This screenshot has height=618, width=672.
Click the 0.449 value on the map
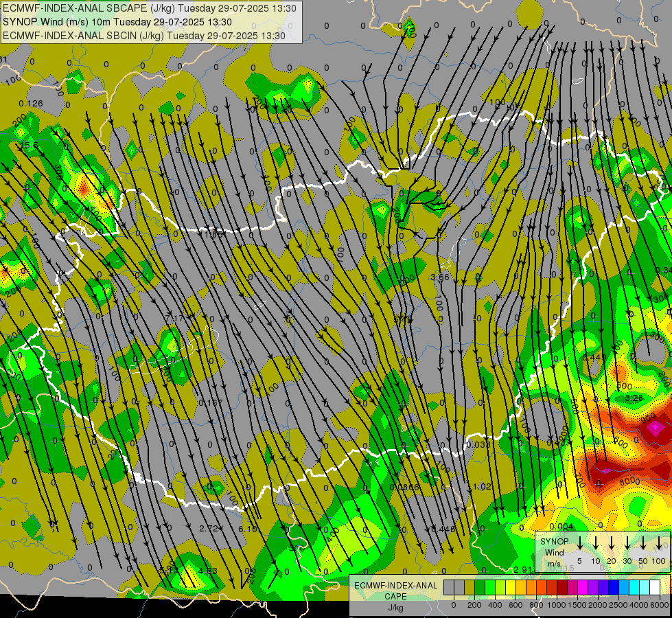click(594, 357)
